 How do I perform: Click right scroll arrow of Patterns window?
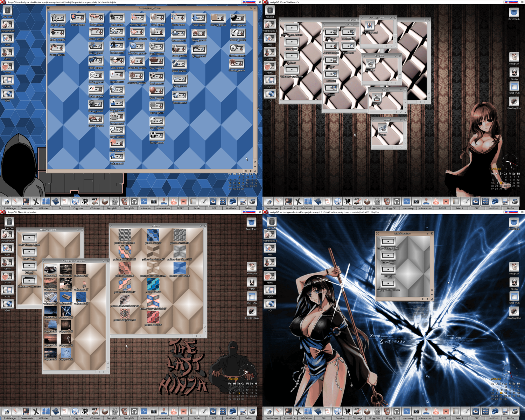click(201, 336)
